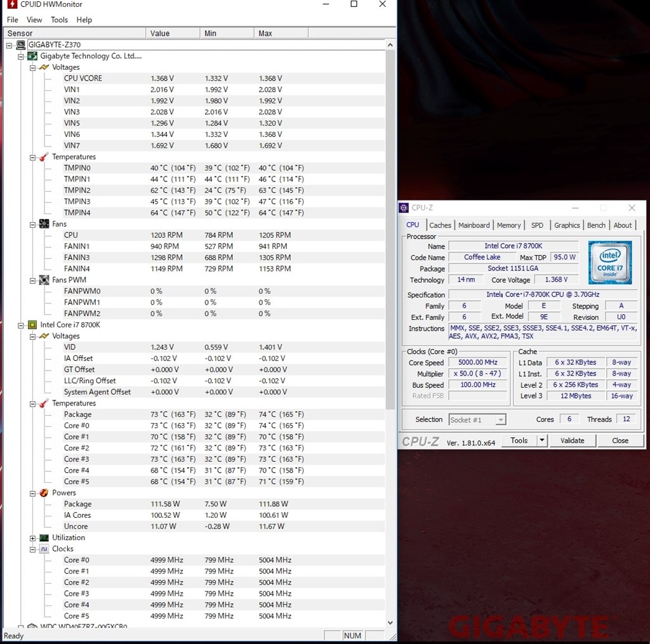
Task: Switch to the Graphics tab in CPU-Z
Action: (567, 225)
